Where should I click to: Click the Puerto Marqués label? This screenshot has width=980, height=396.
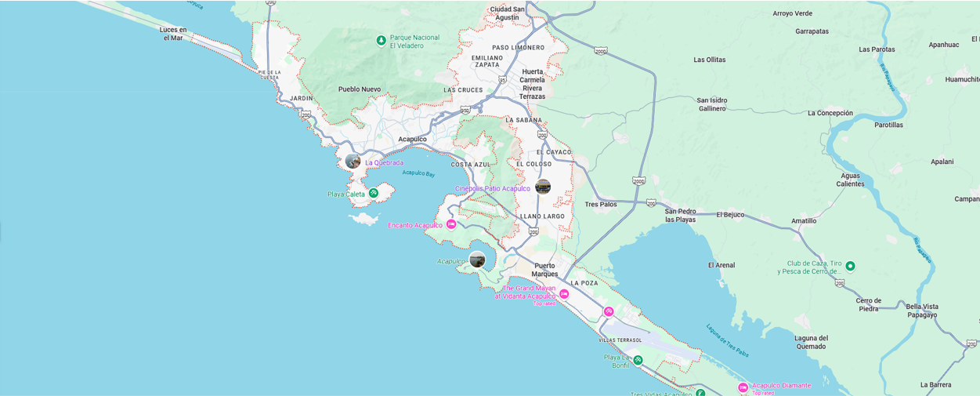pos(544,270)
